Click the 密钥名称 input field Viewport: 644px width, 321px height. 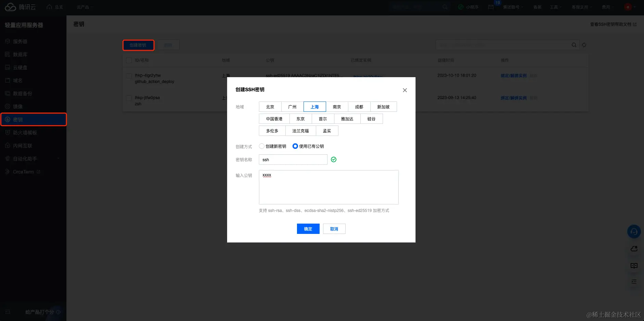point(293,159)
